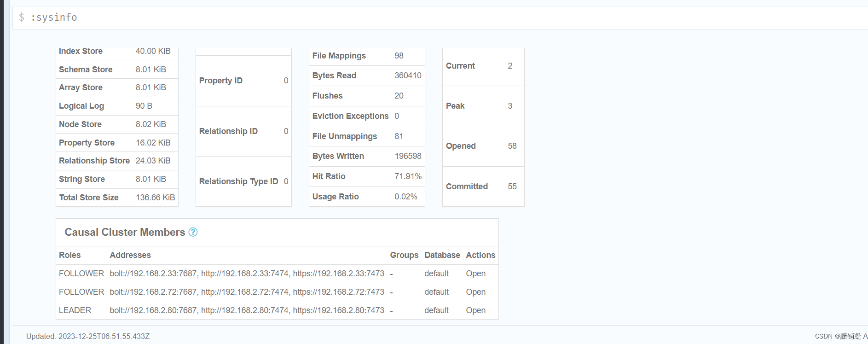The width and height of the screenshot is (868, 344).
Task: Click the LEADER role cell
Action: (75, 310)
